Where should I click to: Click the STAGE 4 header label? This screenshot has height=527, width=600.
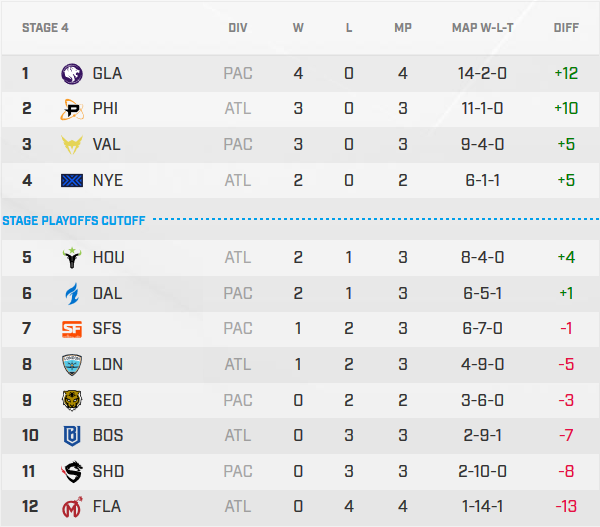(x=45, y=28)
